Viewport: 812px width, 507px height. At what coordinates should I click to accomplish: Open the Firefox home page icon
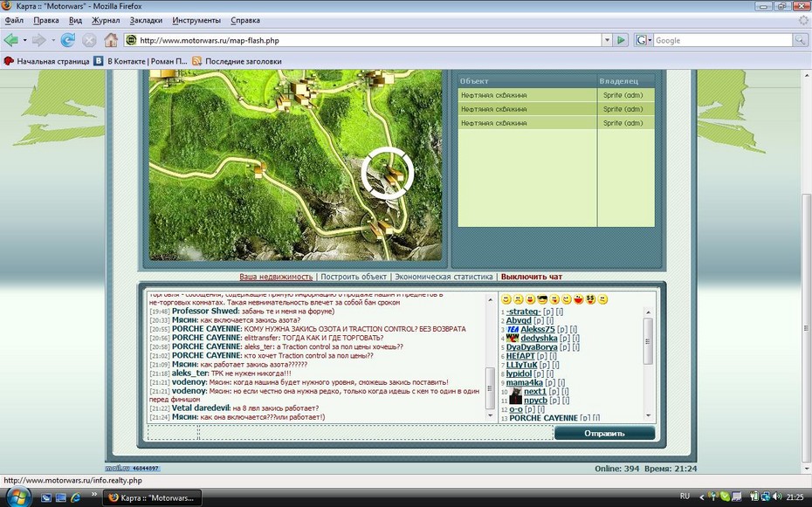click(x=110, y=40)
